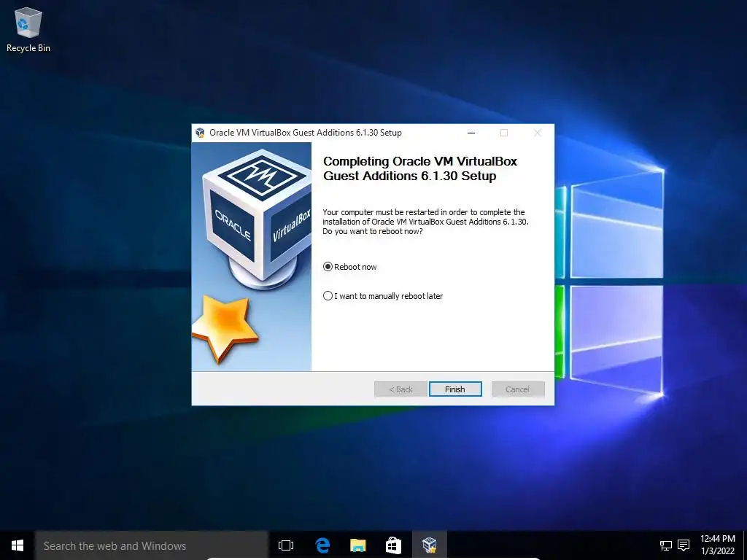
Task: Open the Action Center notifications icon
Action: 684,545
